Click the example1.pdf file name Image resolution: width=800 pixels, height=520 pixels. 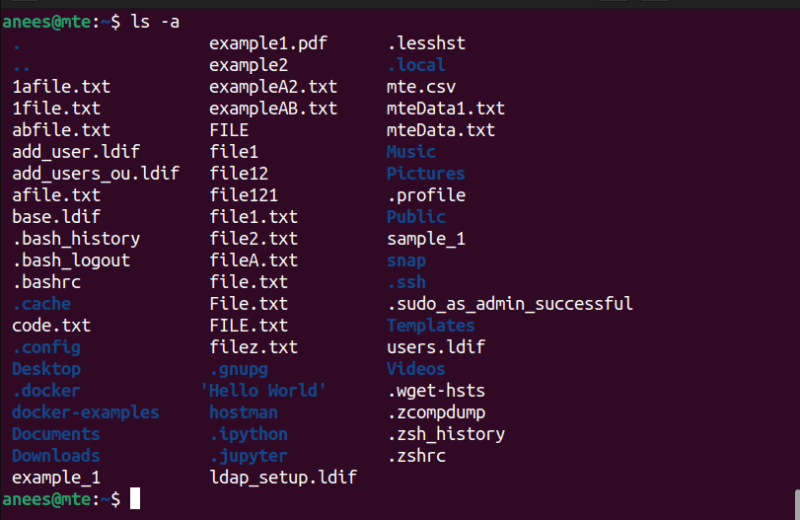coord(268,43)
